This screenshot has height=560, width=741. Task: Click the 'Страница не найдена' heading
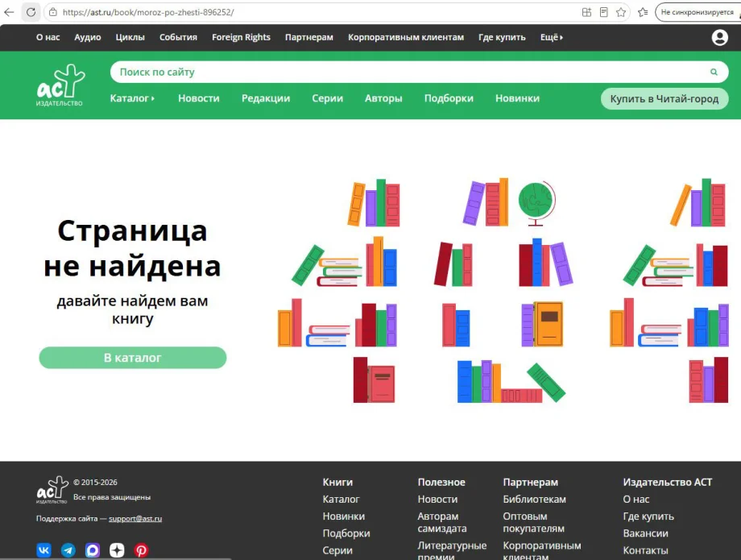pos(132,248)
